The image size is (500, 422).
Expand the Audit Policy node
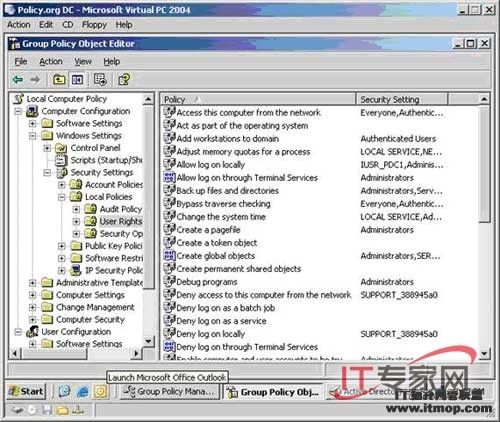tap(76, 209)
